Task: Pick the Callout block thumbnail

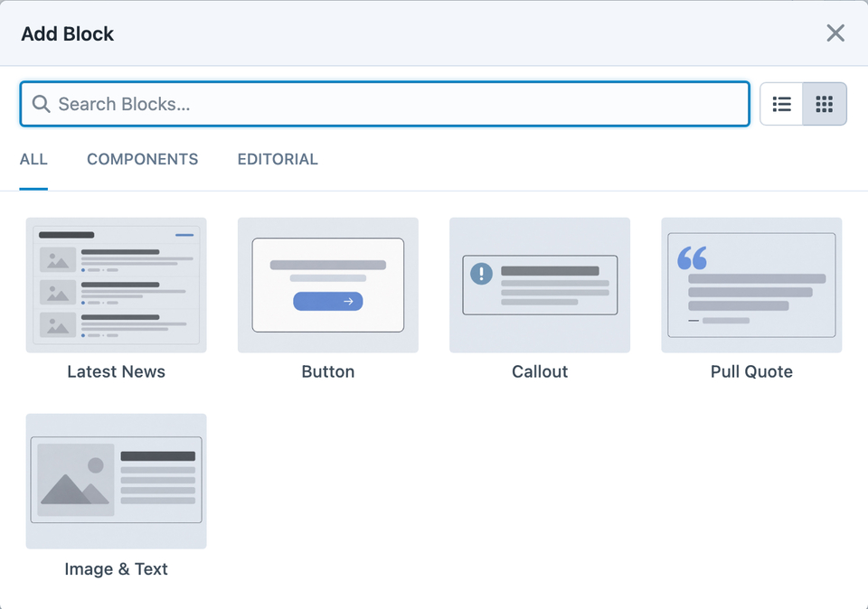Action: point(540,285)
